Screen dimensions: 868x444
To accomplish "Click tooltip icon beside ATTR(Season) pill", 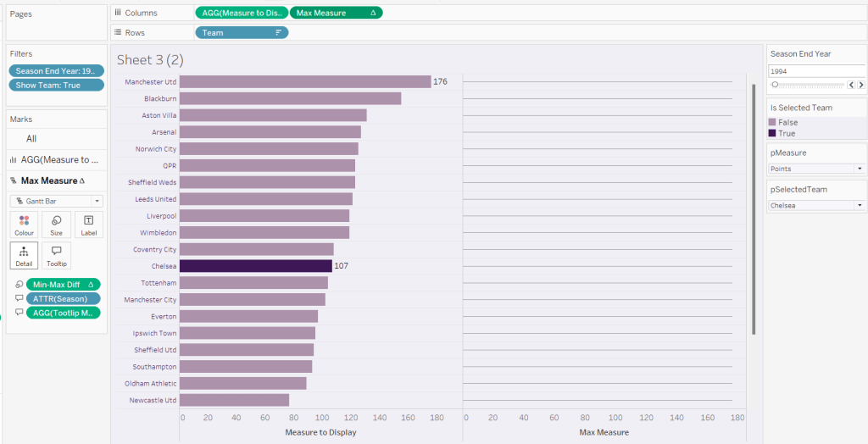I will 19,298.
